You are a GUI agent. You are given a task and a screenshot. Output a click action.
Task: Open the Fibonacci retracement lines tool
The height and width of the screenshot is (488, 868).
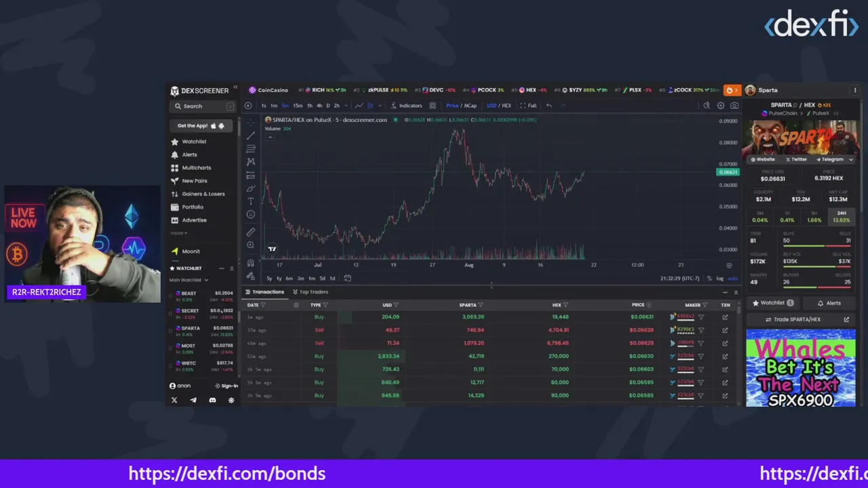coord(250,148)
